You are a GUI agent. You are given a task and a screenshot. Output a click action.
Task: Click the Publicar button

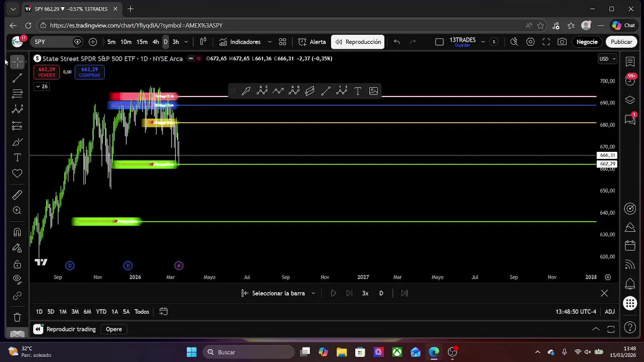tap(621, 42)
